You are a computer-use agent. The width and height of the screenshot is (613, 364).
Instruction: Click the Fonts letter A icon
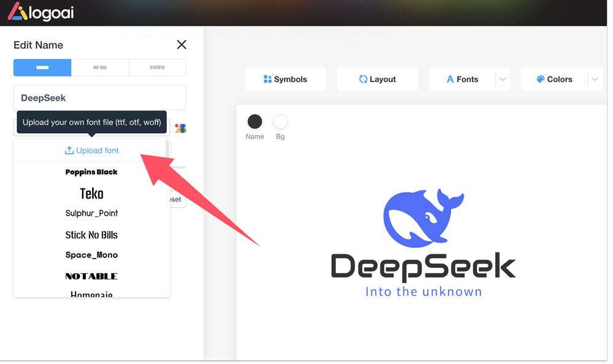point(450,79)
